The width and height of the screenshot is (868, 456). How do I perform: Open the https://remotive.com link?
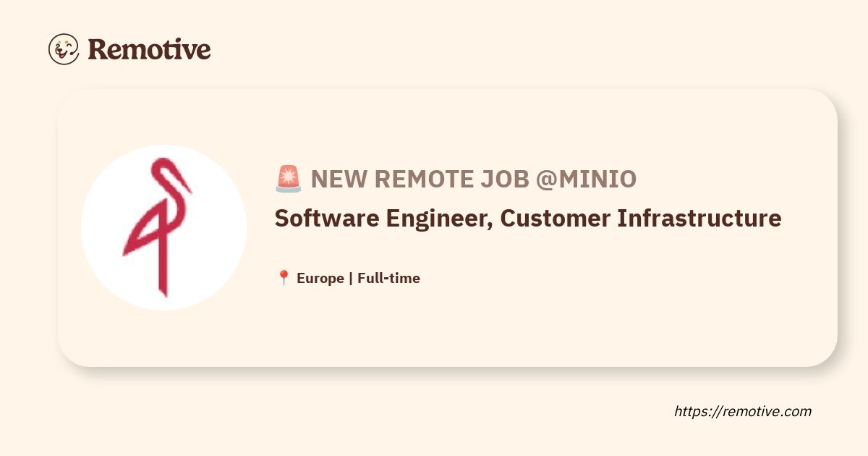[743, 411]
